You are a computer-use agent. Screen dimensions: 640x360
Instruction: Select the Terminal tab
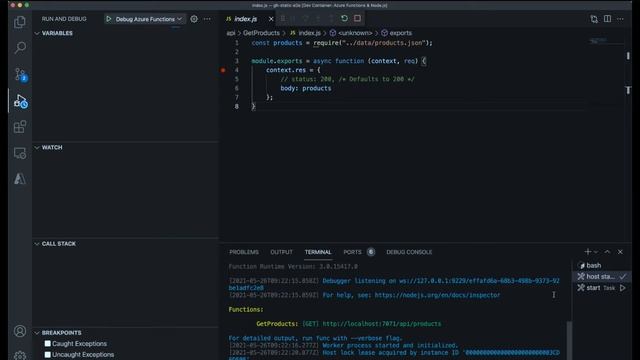[x=318, y=252]
